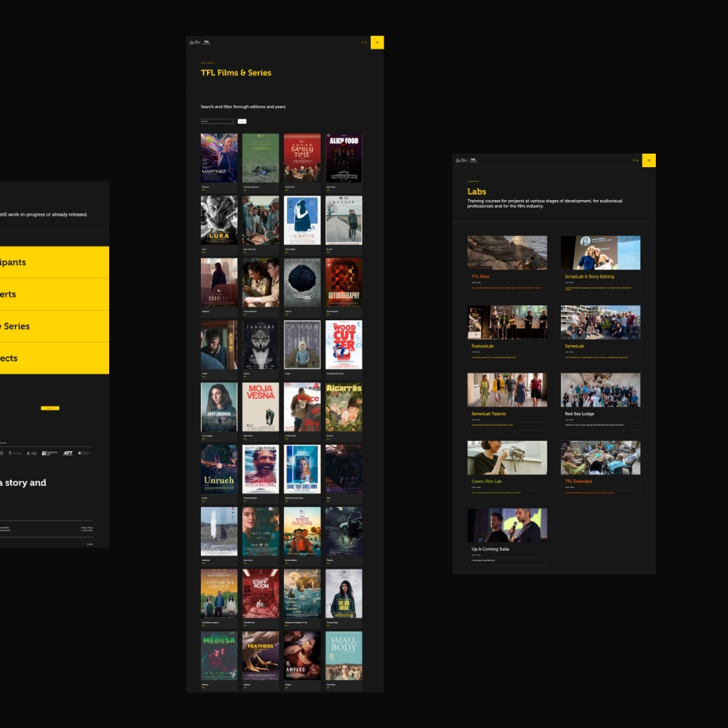This screenshot has width=728, height=728.
Task: Open the Share Your Cares Away poster
Action: (x=302, y=469)
